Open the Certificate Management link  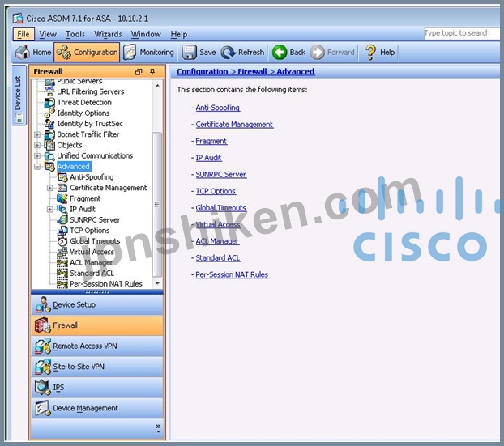tap(234, 125)
